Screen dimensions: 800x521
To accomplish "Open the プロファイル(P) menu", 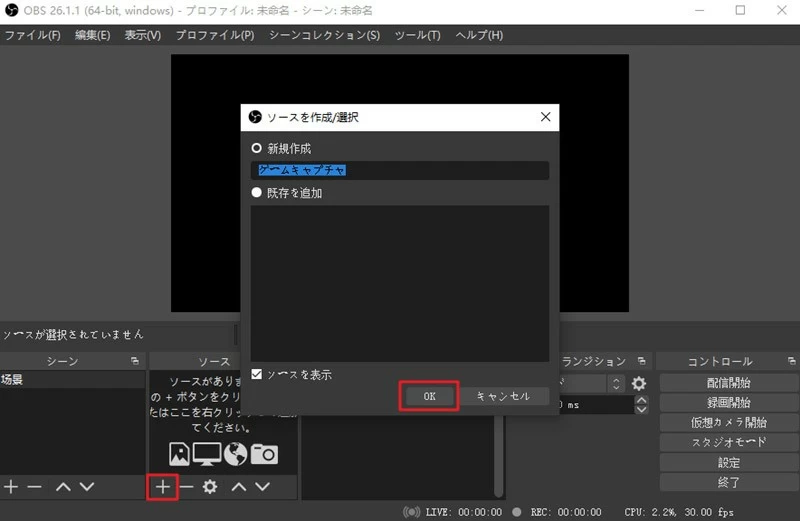I will pyautogui.click(x=215, y=35).
